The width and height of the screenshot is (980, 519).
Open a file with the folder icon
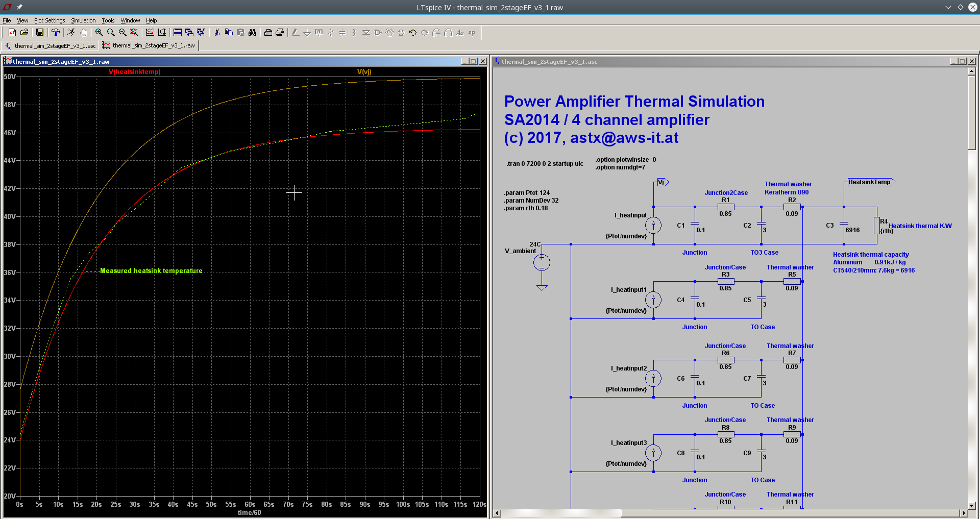[x=24, y=33]
